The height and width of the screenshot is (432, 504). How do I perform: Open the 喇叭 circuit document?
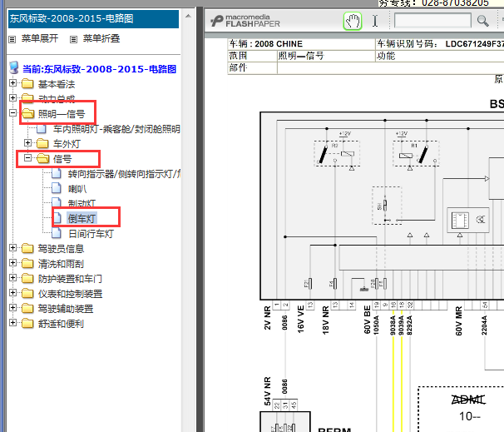(77, 189)
